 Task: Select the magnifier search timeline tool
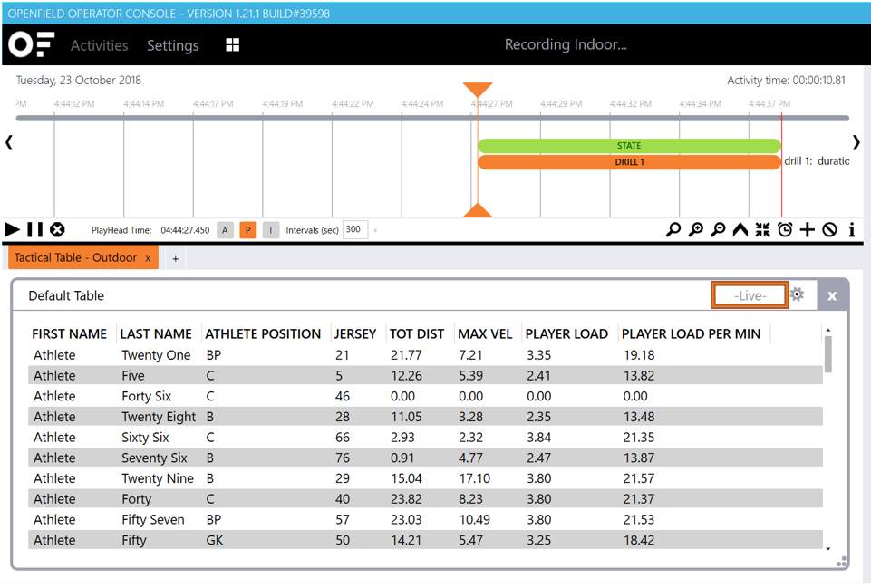tap(673, 229)
